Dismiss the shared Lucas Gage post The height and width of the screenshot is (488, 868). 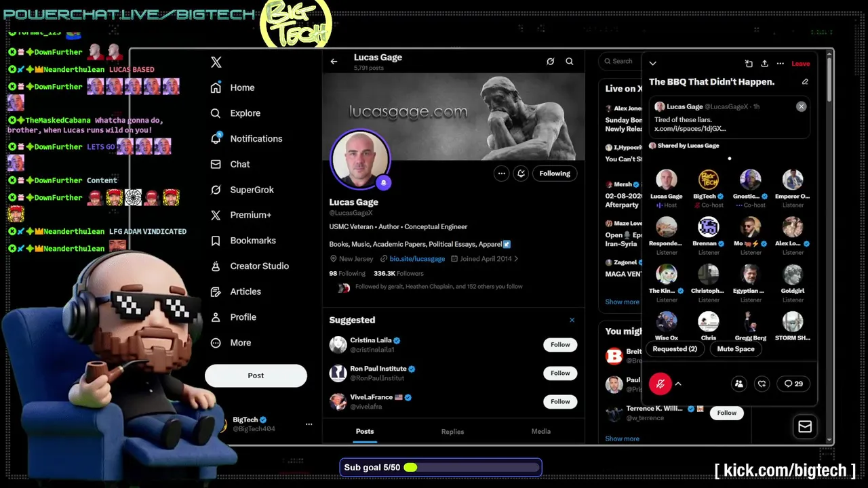[x=801, y=107]
